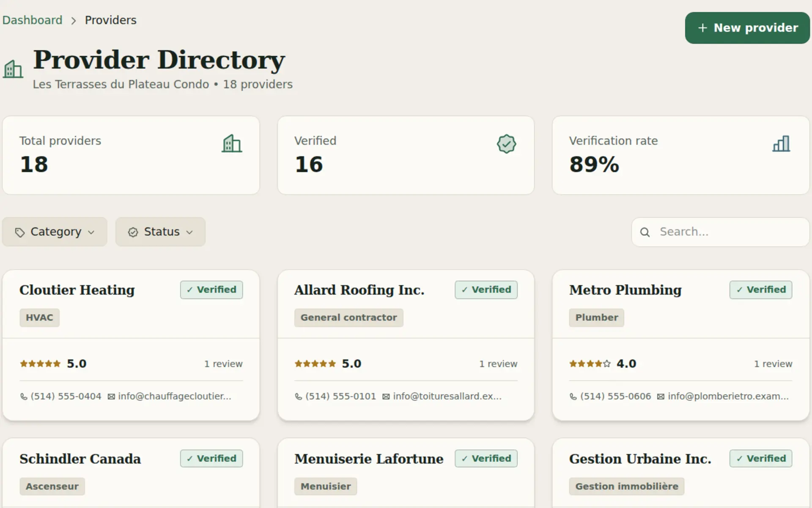Click the Total providers value 18
This screenshot has width=812, height=508.
pos(34,164)
